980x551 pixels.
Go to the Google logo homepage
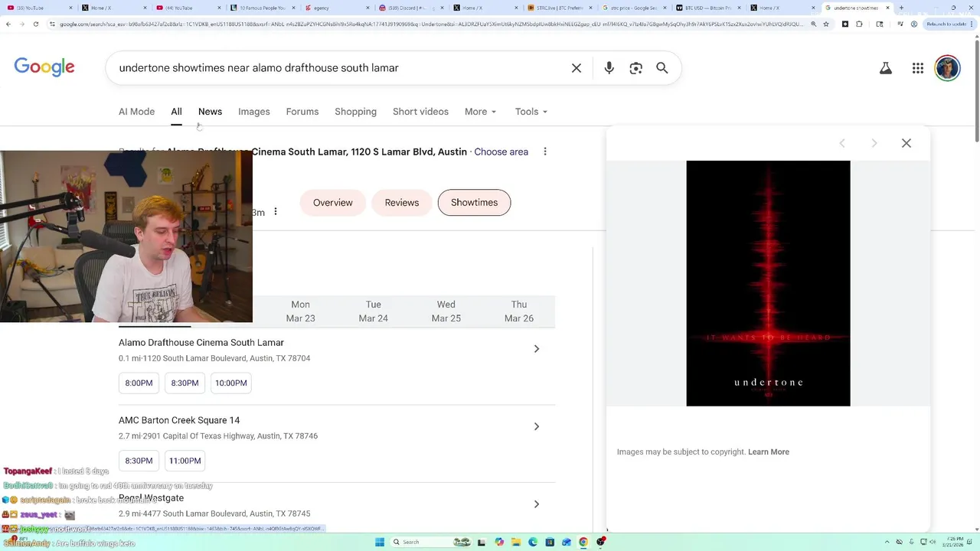point(44,67)
